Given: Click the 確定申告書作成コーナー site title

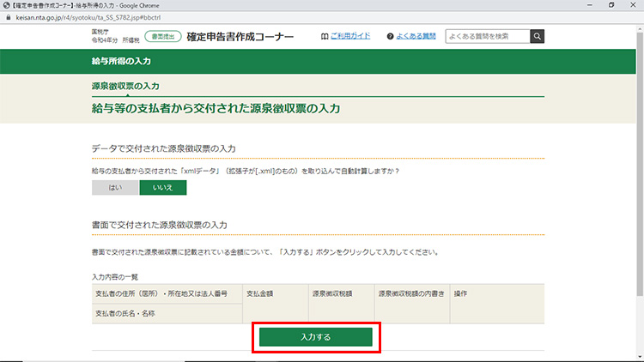Looking at the screenshot, I should tap(240, 37).
